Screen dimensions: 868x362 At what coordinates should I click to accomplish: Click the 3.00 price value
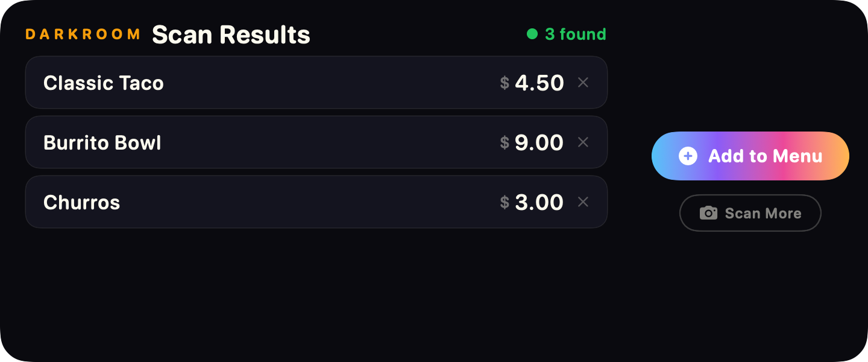coord(539,202)
